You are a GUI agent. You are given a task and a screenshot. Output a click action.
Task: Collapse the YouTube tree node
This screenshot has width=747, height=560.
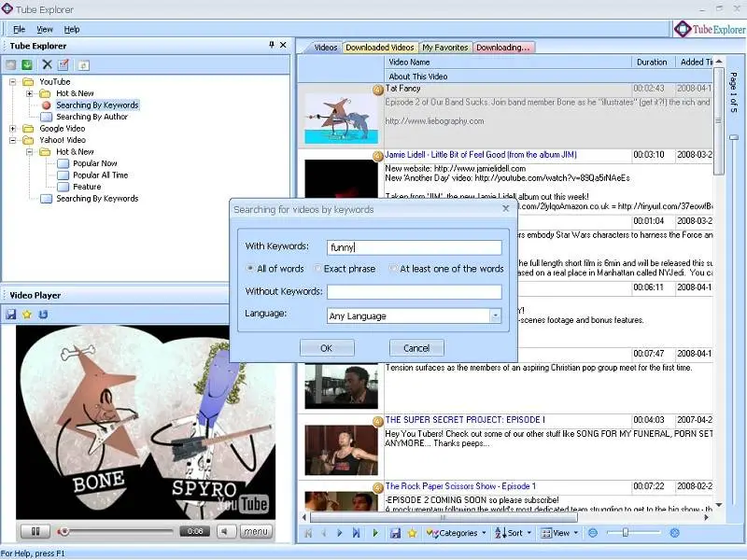pos(13,82)
